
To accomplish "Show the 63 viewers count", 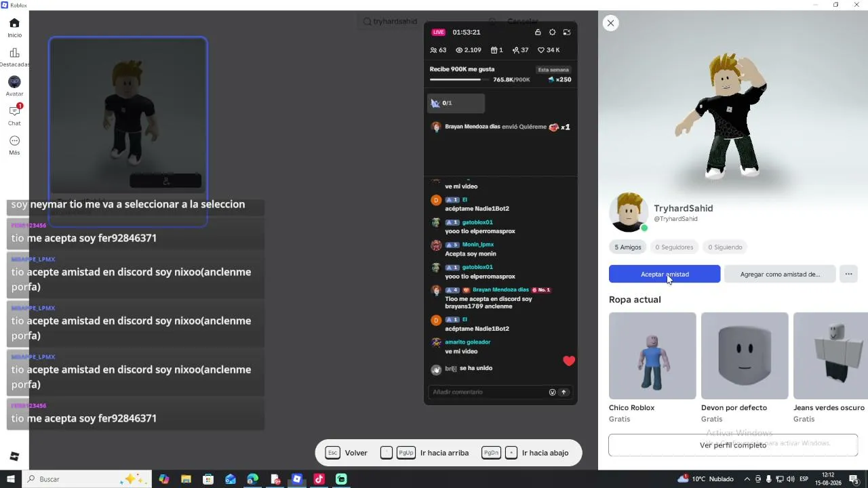I will (x=438, y=50).
